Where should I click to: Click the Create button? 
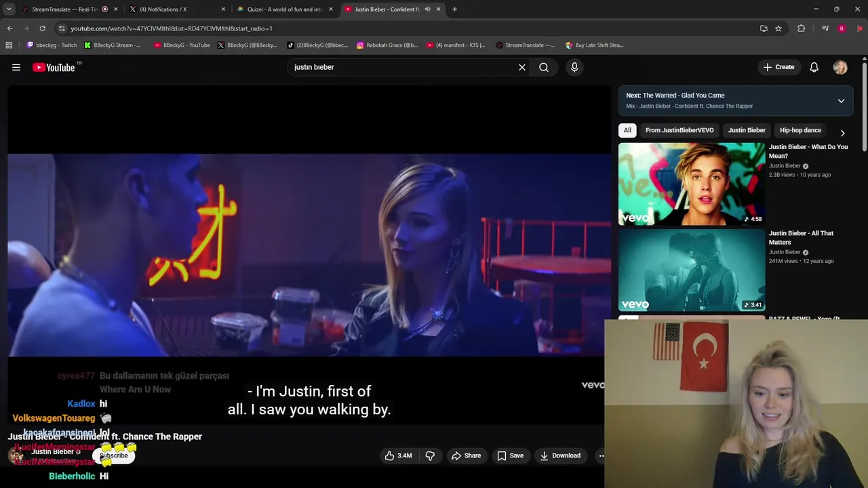click(x=778, y=67)
